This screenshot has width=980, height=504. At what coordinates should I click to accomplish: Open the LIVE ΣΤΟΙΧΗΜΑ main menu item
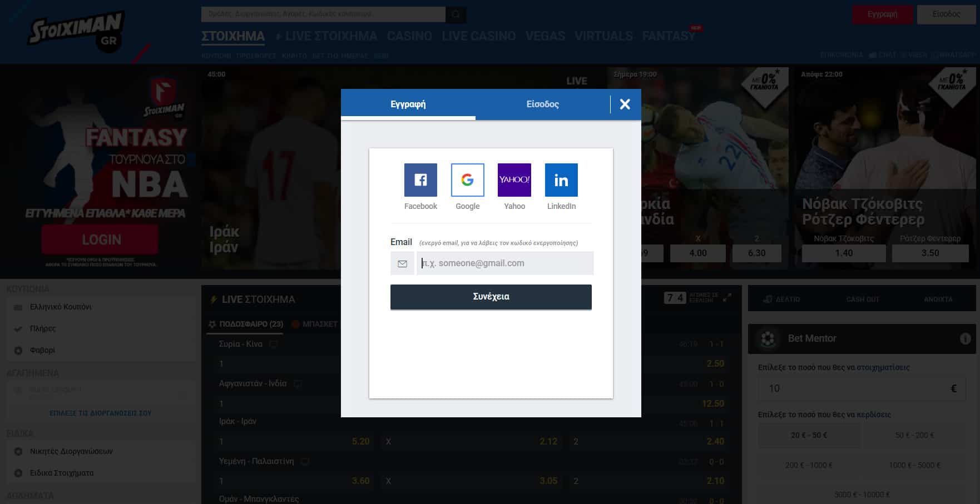(326, 37)
